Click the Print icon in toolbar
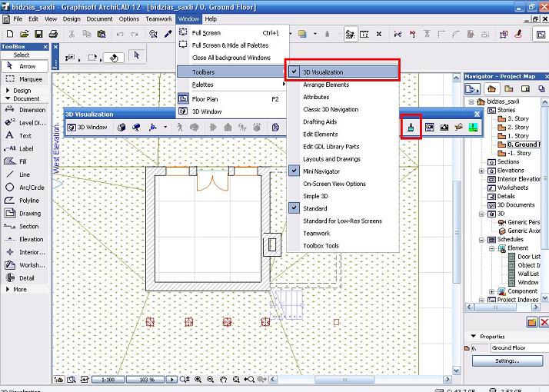549x392 pixels. coord(53,34)
